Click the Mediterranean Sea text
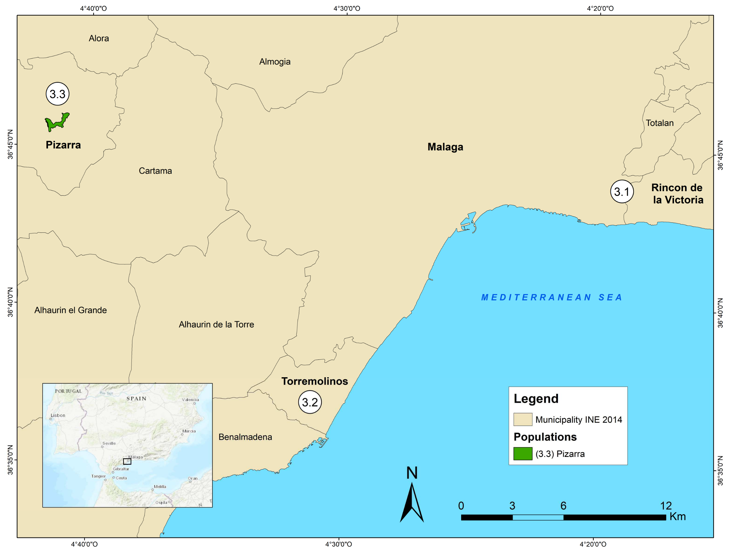Image resolution: width=734 pixels, height=560 pixels. coord(552,297)
